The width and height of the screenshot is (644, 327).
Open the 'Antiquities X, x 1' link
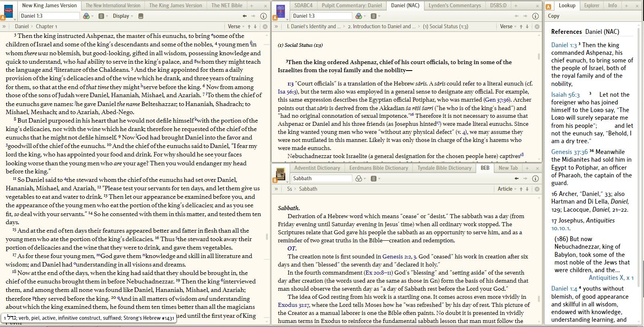click(611, 278)
